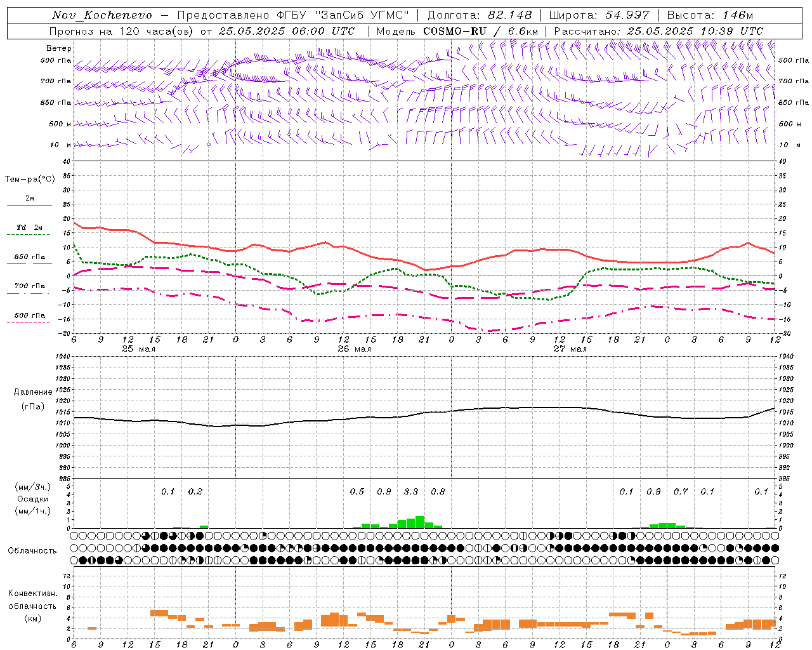
Task: Click the "(мм/3ч.)" precipitation unit label
Action: (33, 487)
